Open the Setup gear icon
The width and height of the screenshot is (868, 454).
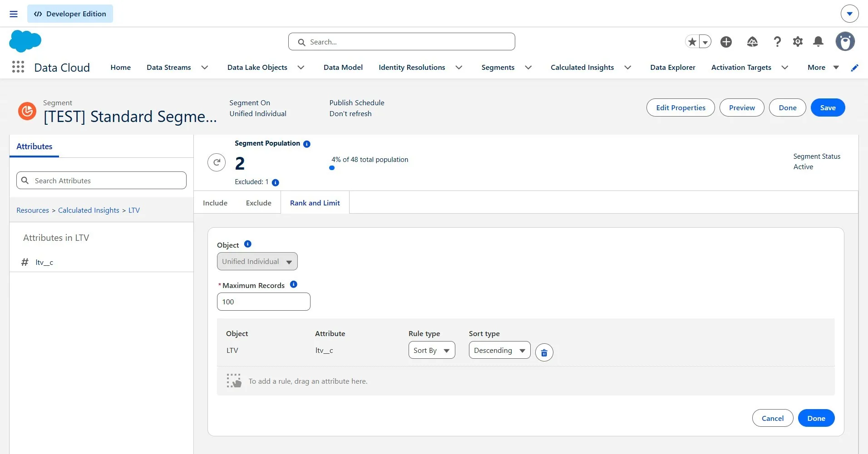coord(798,42)
